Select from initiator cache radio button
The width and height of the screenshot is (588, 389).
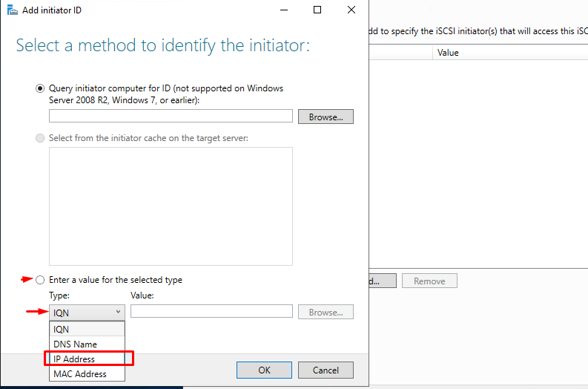pos(40,138)
